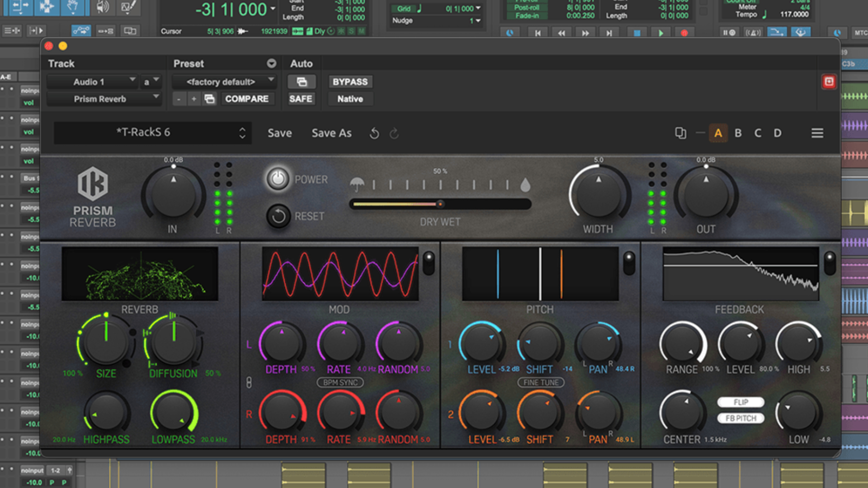The image size is (868, 488).
Task: Click the plugin redo arrow
Action: pyautogui.click(x=394, y=133)
